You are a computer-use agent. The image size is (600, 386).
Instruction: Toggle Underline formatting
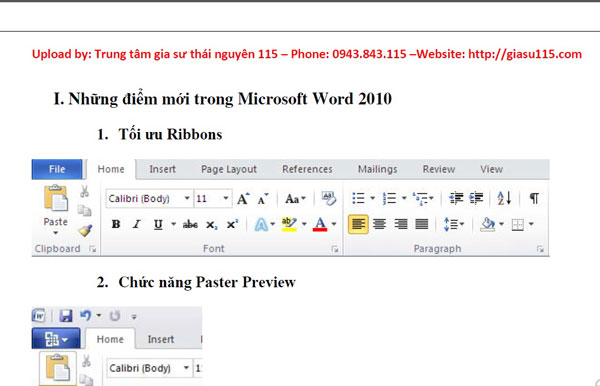click(158, 225)
